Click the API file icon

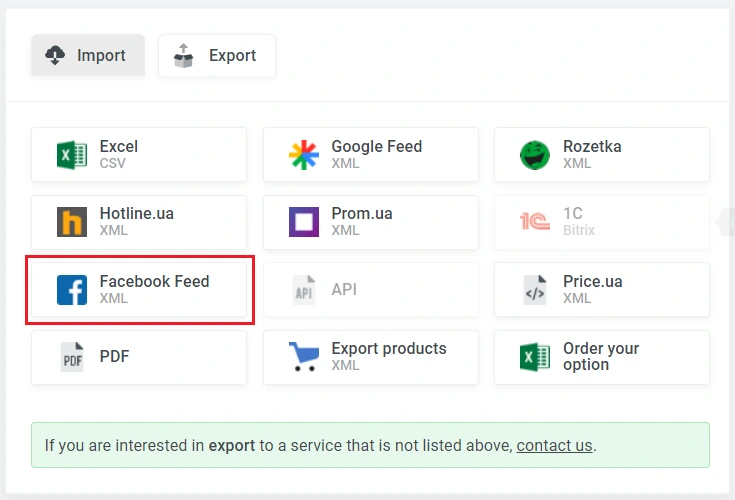coord(303,290)
